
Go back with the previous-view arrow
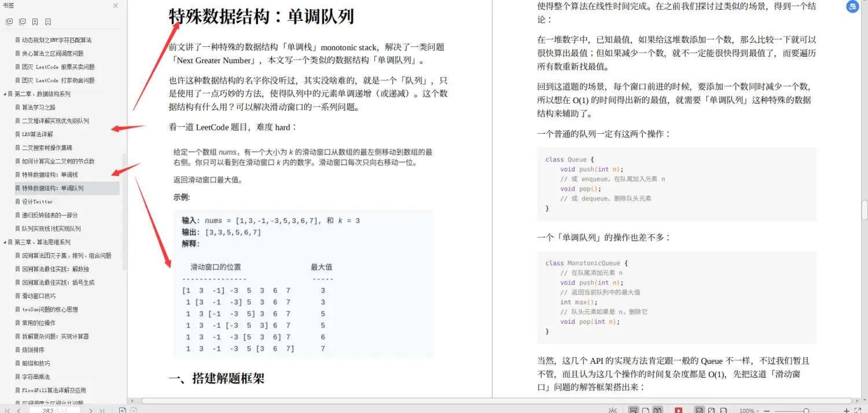point(123,410)
